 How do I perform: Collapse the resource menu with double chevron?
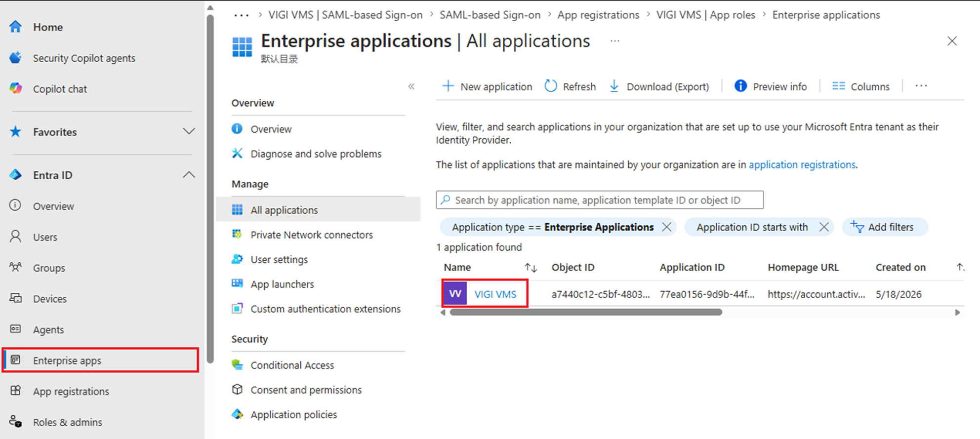[411, 86]
